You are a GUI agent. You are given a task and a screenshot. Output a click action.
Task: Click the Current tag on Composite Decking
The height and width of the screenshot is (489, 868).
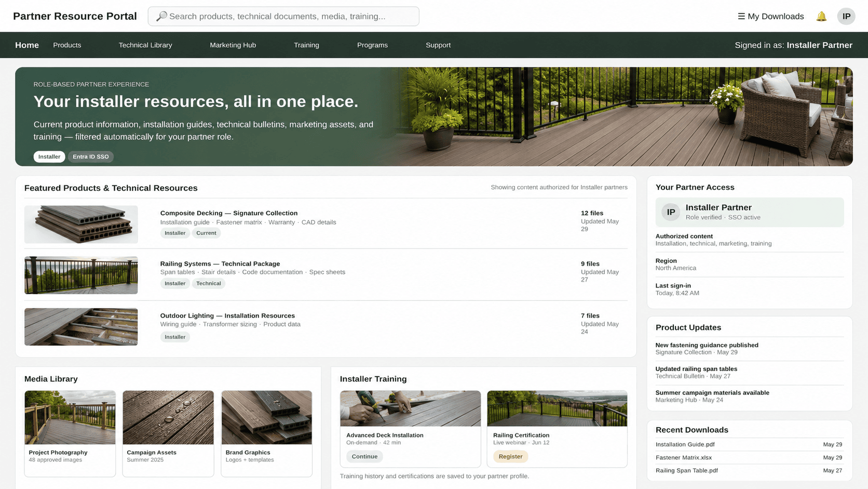206,233
